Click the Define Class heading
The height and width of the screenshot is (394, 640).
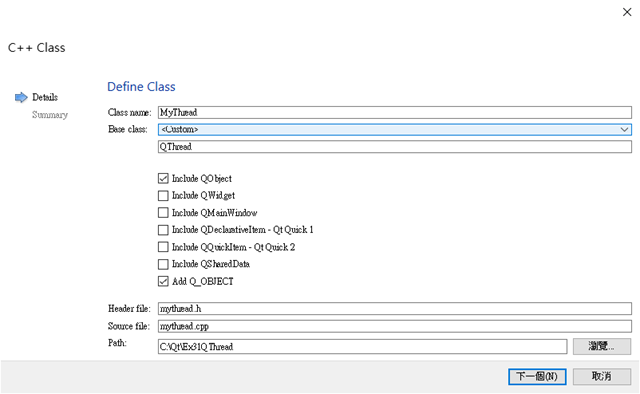[141, 87]
